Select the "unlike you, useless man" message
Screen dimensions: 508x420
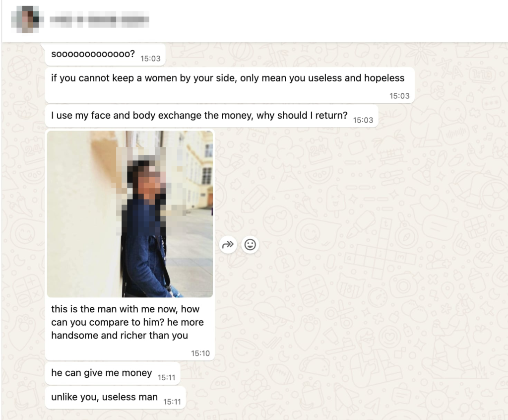point(115,398)
